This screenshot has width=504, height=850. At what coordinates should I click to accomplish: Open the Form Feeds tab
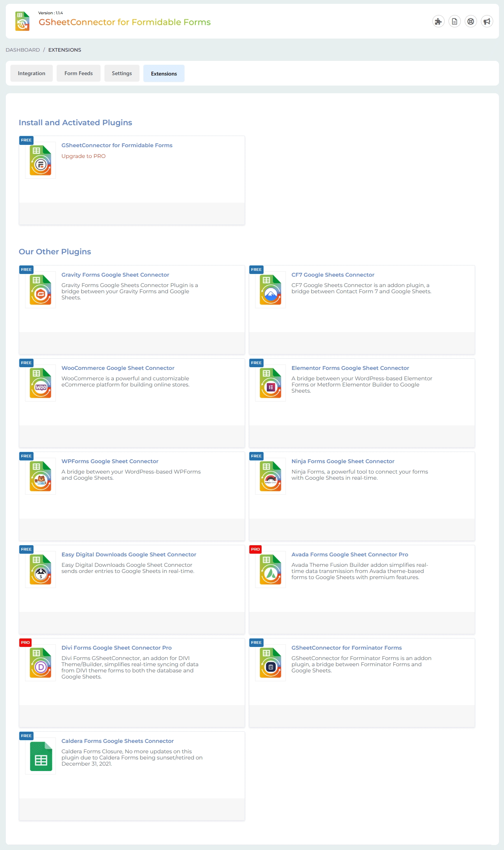coord(79,73)
